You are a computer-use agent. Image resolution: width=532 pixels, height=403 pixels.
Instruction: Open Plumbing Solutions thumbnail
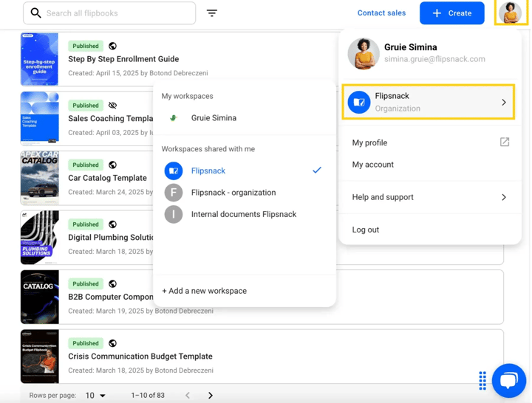click(39, 237)
